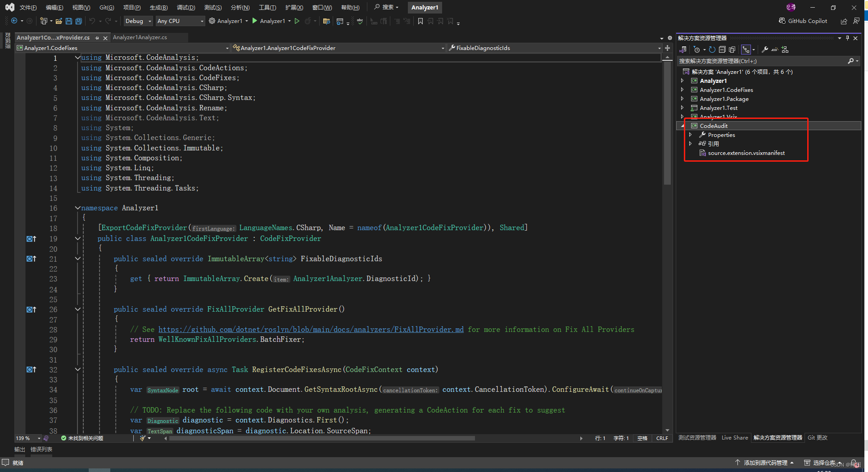Collapse the namespace Analyzer1 block
This screenshot has width=868, height=472.
click(x=77, y=208)
